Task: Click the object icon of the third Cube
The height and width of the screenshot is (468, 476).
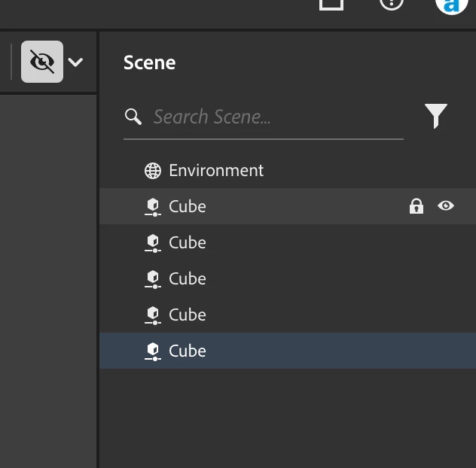Action: 153,278
